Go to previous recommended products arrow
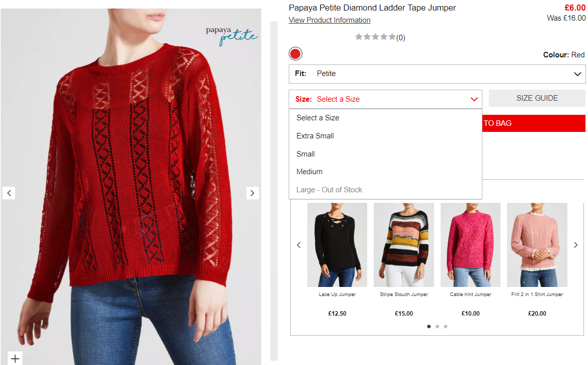The height and width of the screenshot is (365, 588). coord(299,245)
